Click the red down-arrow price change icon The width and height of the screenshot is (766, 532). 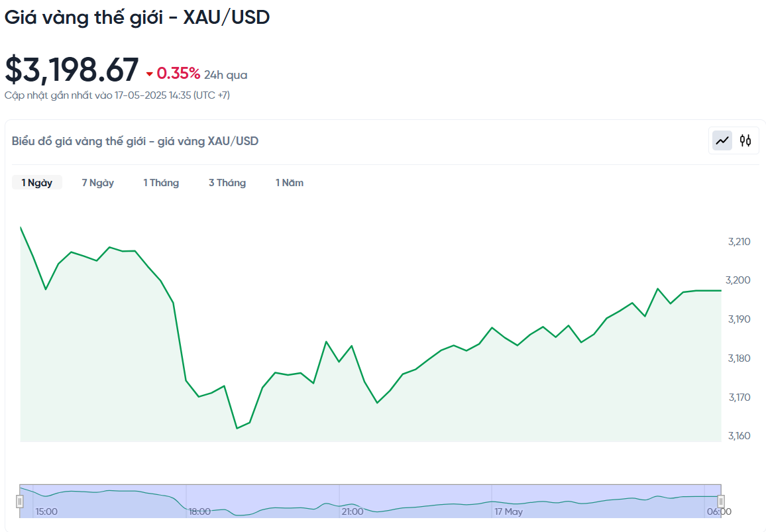pyautogui.click(x=150, y=74)
